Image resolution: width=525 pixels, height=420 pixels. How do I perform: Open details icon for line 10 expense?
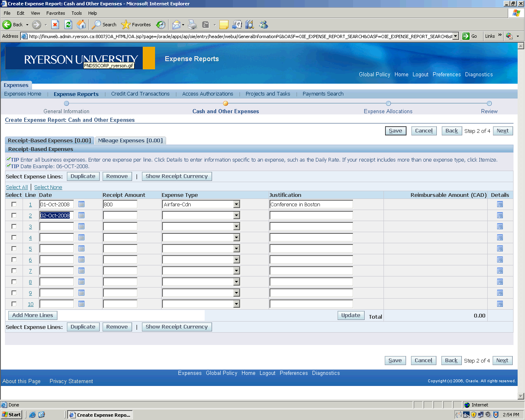pyautogui.click(x=500, y=304)
